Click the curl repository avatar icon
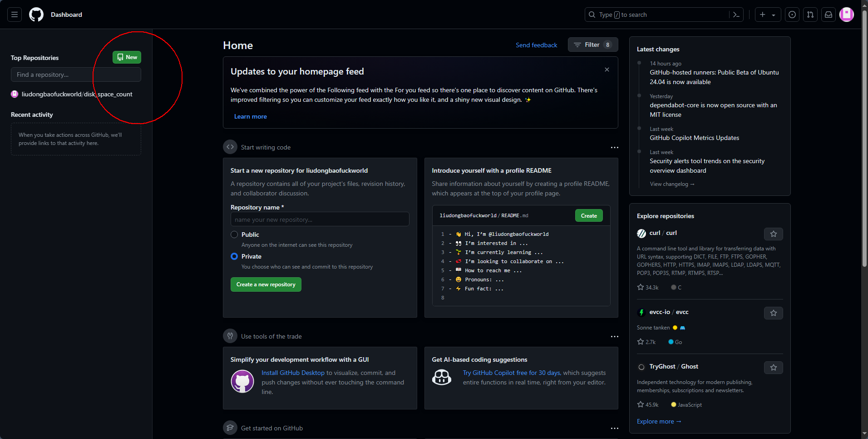 tap(641, 233)
